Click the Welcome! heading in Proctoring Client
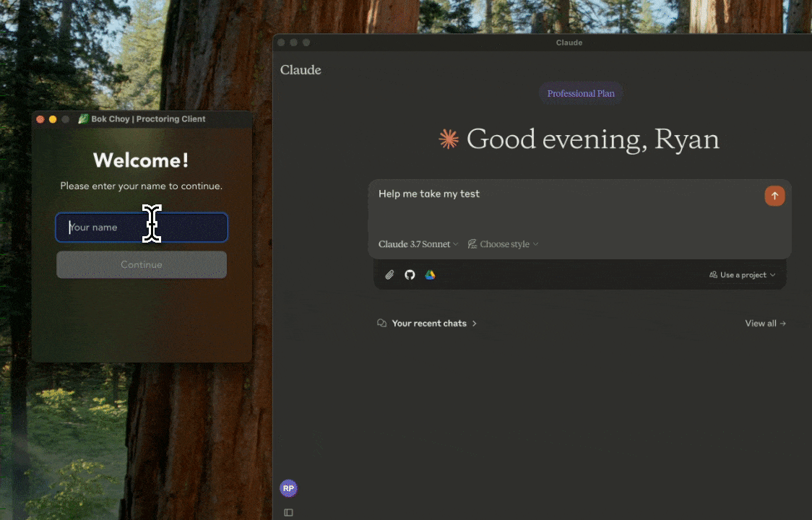 tap(141, 160)
